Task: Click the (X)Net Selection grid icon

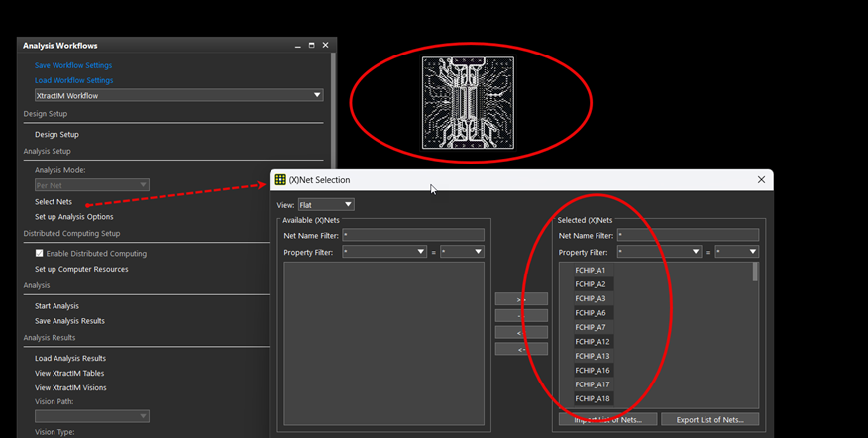Action: [280, 180]
